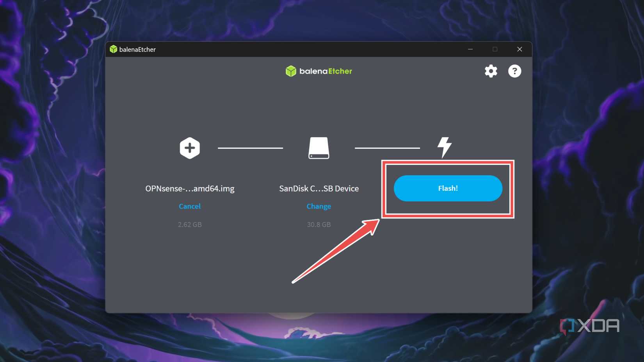
Task: Click the 2.62 GB size label
Action: (x=190, y=224)
